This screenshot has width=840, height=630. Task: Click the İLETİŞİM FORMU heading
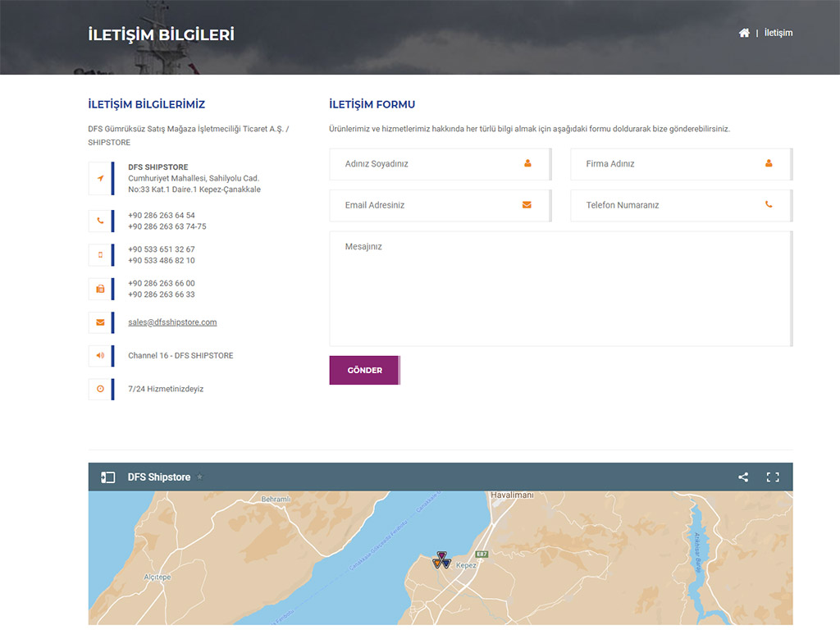coord(372,104)
